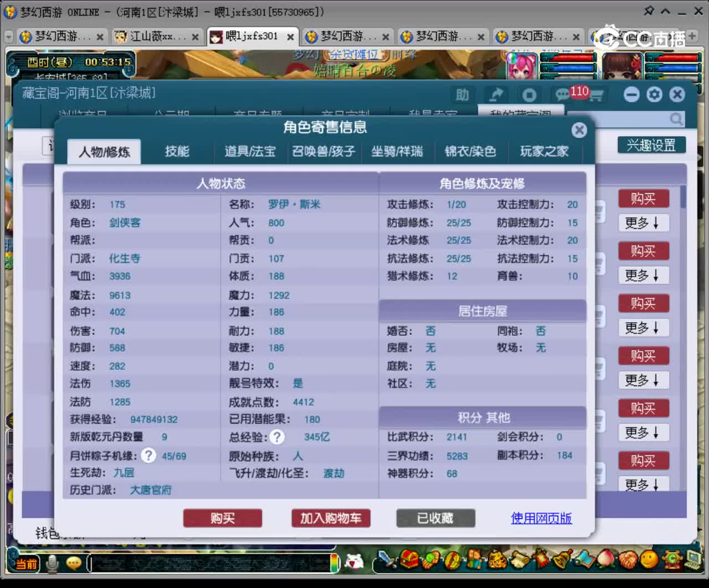Open the 使用网页版 link
The image size is (709, 588).
click(541, 518)
